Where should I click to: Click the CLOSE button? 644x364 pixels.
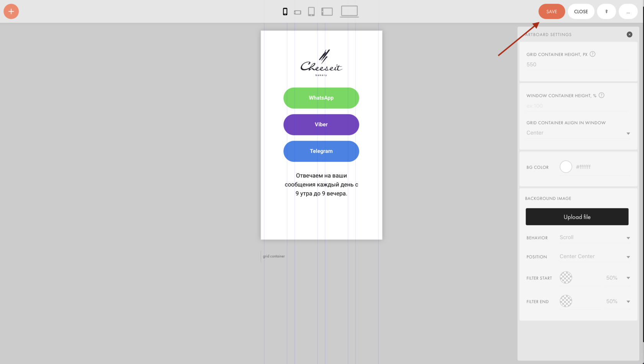pos(581,12)
